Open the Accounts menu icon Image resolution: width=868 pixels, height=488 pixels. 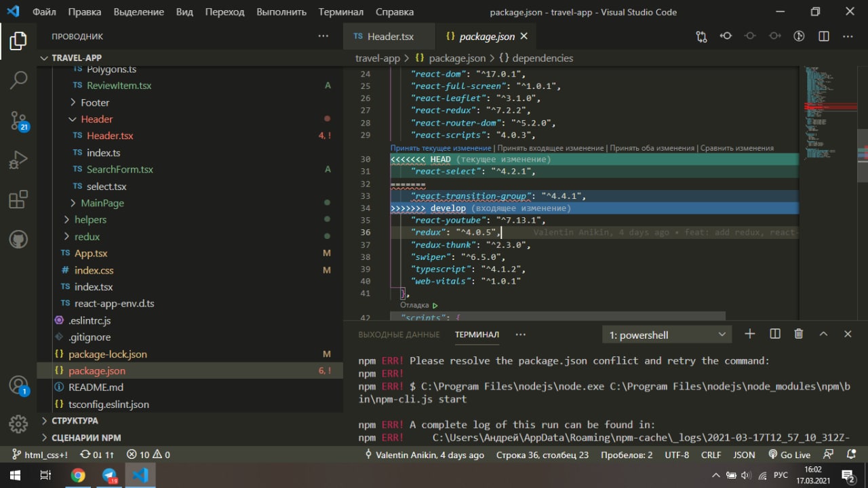pos(18,386)
